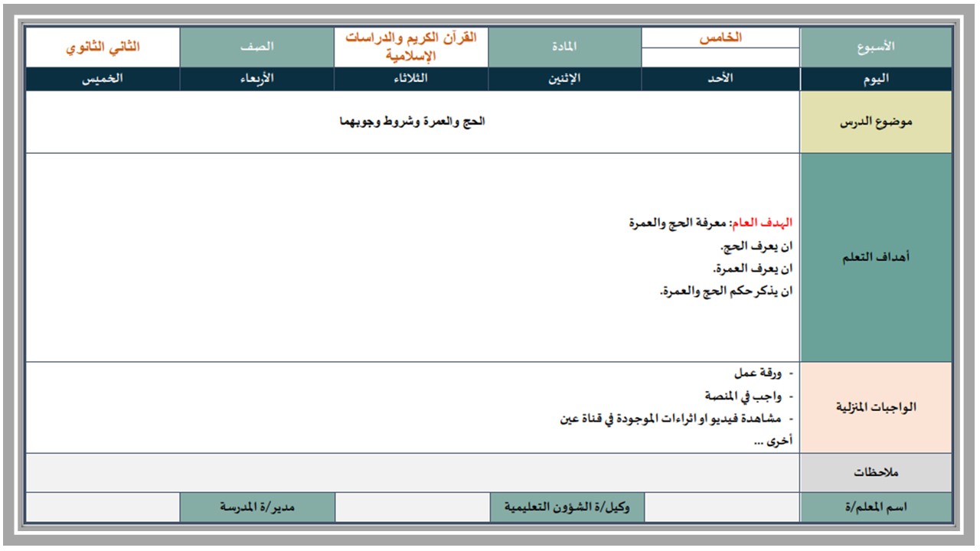Click the القرآن الكريم والدراسات الإسلامية subject cell

click(411, 47)
